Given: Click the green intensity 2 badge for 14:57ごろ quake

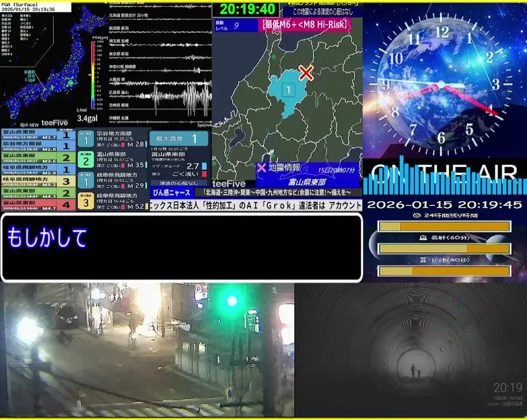Looking at the screenshot, I should coord(86,160).
